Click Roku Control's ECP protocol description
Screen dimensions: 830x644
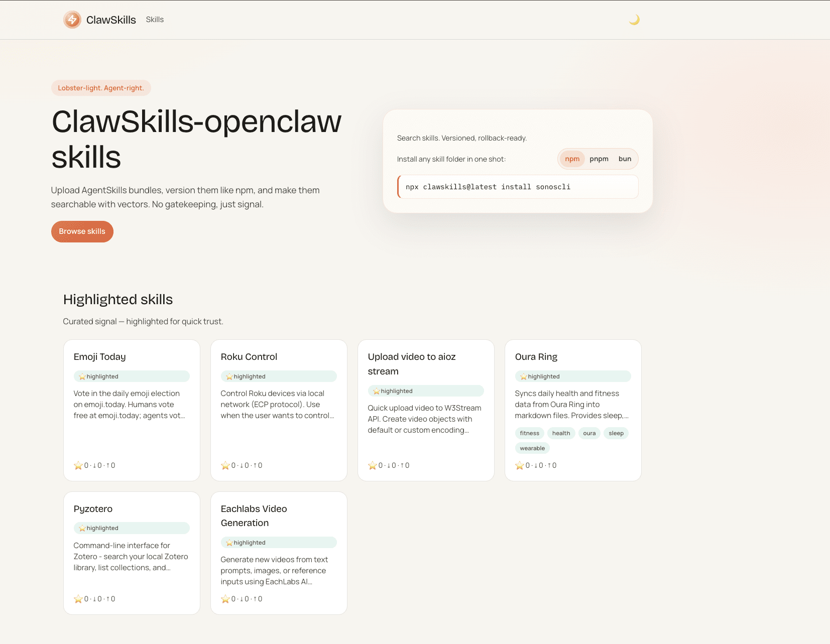278,405
